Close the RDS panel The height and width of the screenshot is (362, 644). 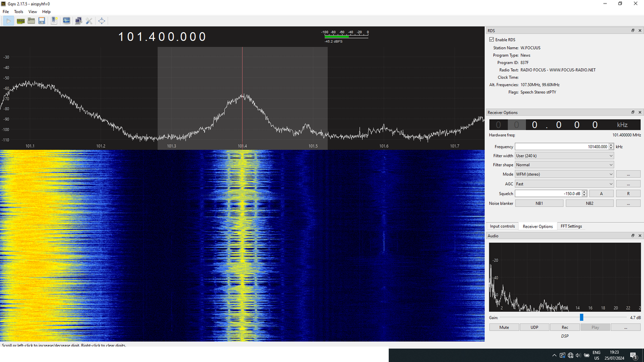(x=640, y=31)
